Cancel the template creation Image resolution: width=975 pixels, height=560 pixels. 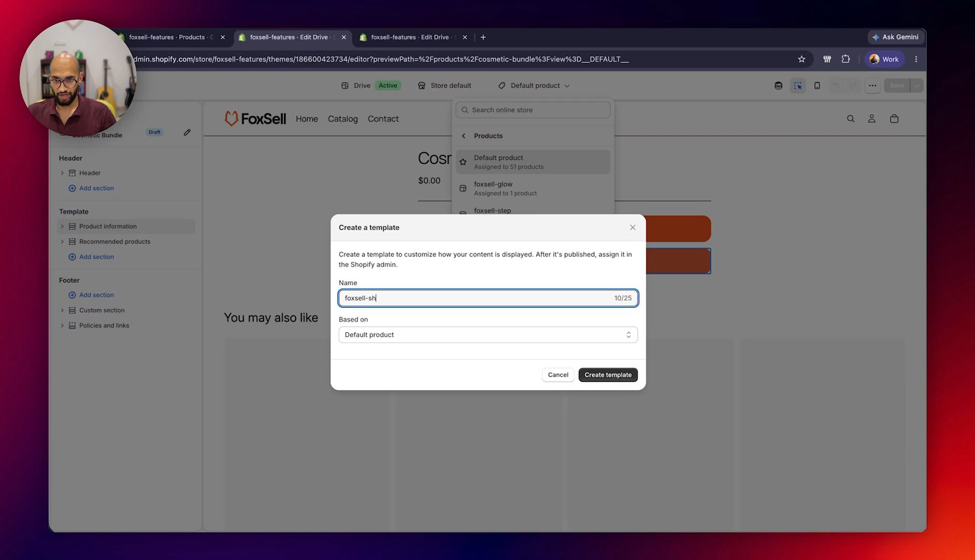558,375
